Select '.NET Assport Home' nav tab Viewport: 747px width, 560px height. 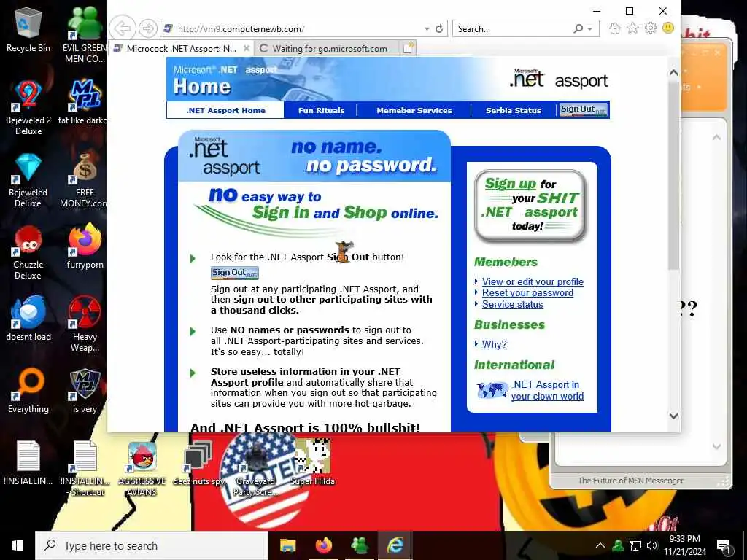[225, 110]
